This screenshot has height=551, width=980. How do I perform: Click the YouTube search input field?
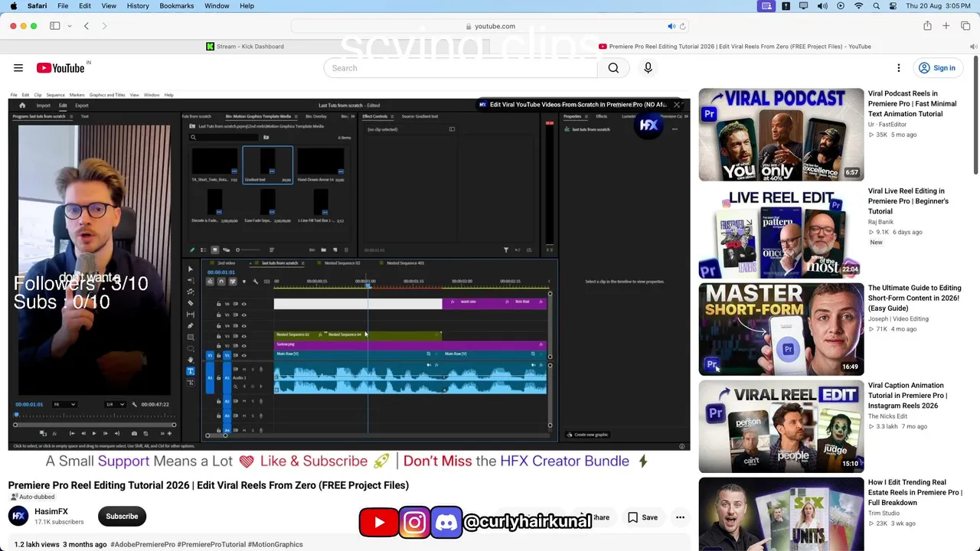pos(460,68)
